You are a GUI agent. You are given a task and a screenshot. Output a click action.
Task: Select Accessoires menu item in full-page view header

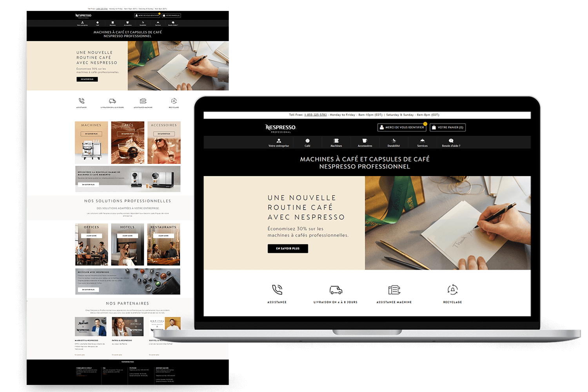pyautogui.click(x=128, y=24)
